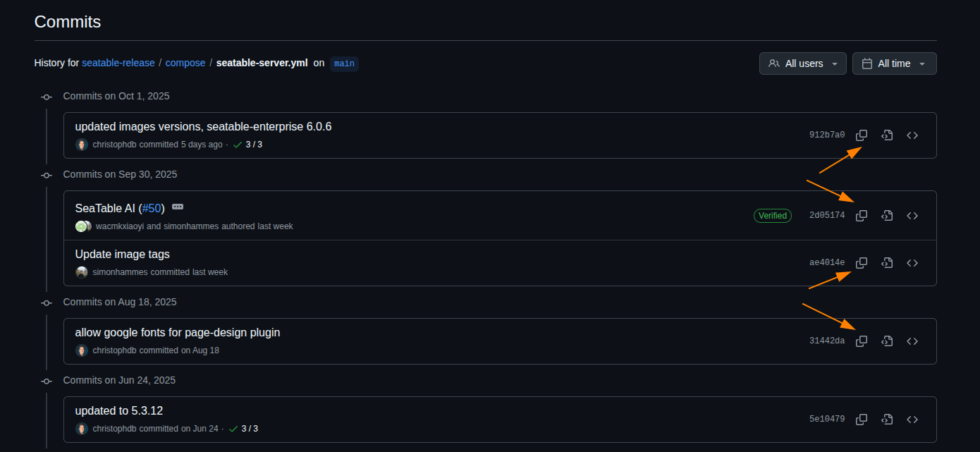The width and height of the screenshot is (980, 452).
Task: Copy full SHA for commit 2d05174
Action: (x=862, y=216)
